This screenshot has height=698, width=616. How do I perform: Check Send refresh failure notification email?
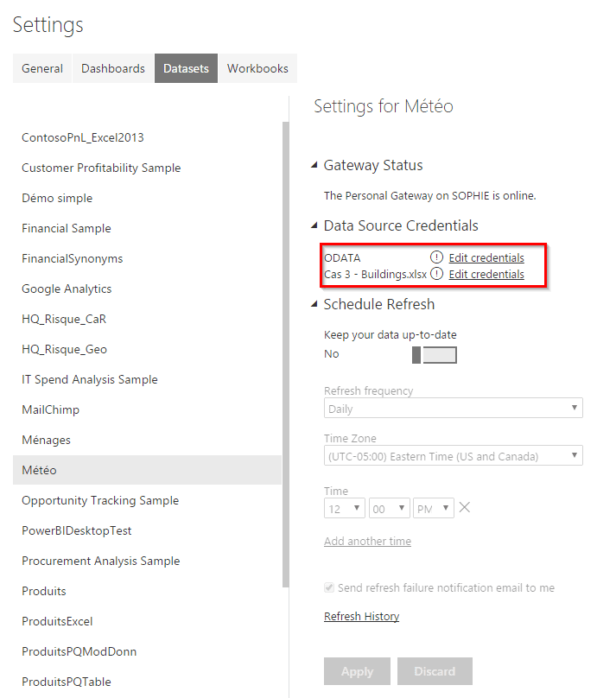tap(329, 588)
